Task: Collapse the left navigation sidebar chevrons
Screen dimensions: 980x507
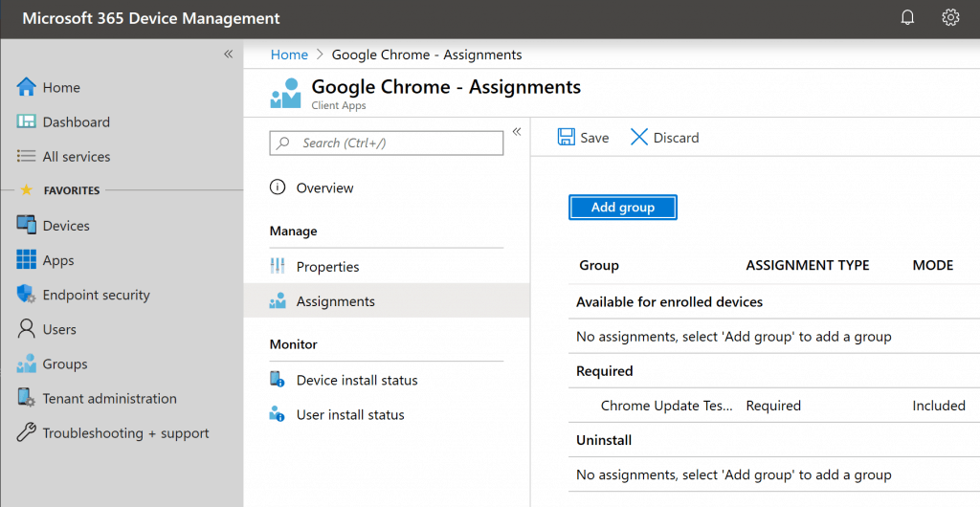Action: click(229, 55)
